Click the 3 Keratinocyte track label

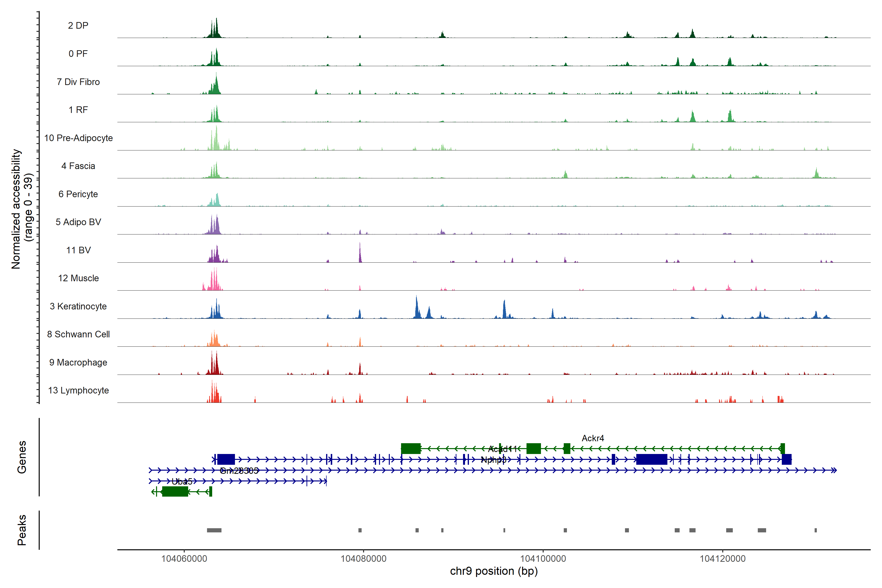point(78,306)
